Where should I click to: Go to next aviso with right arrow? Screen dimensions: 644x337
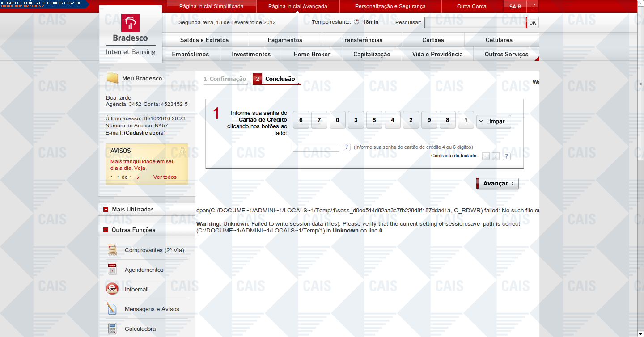click(137, 177)
